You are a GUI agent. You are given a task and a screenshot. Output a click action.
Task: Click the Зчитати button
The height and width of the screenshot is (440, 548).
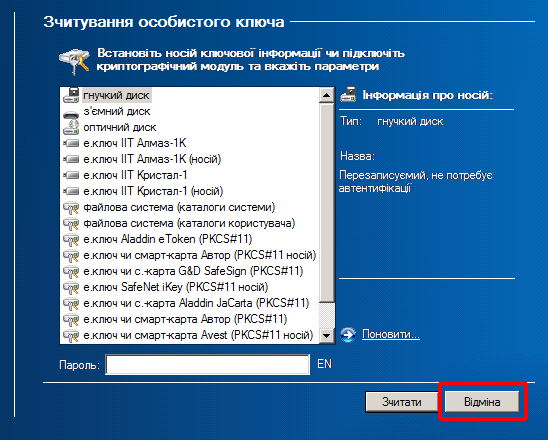pos(402,402)
